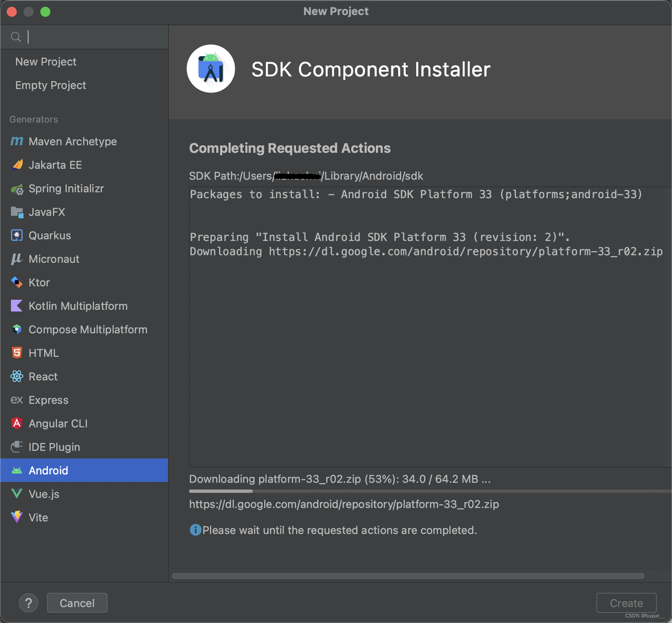
Task: Click the platform-33_r02.zip URL below progress bar
Action: click(344, 504)
